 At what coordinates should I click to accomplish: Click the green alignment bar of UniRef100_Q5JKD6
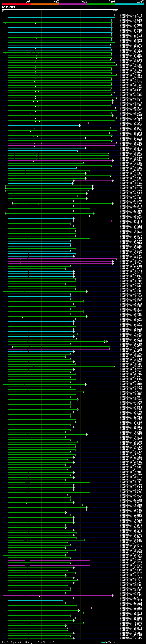49,186
